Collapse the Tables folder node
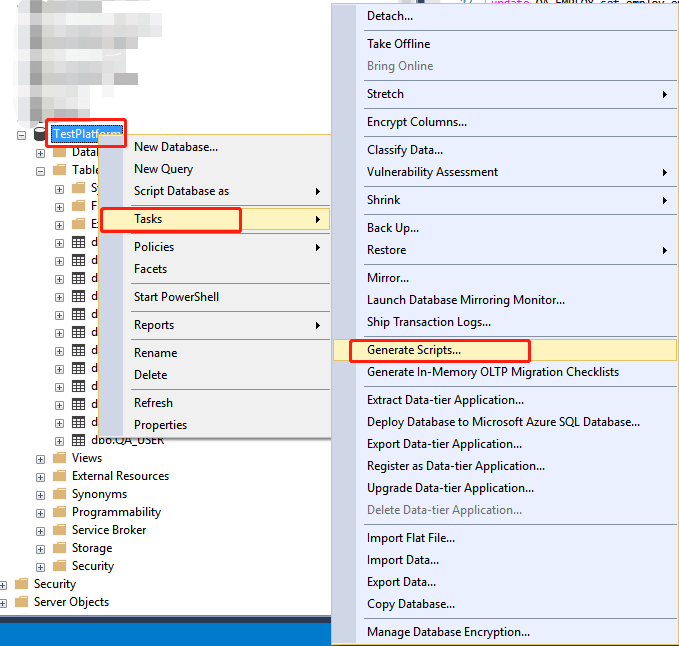 40,171
